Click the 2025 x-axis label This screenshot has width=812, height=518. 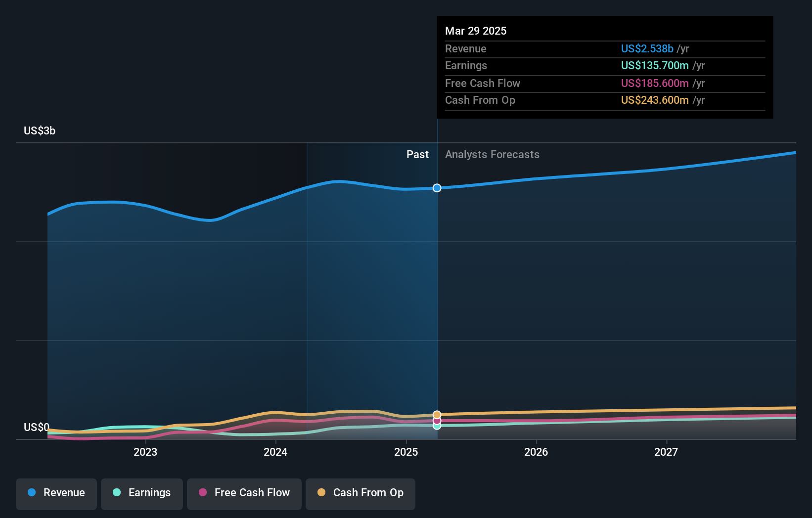[x=406, y=452]
